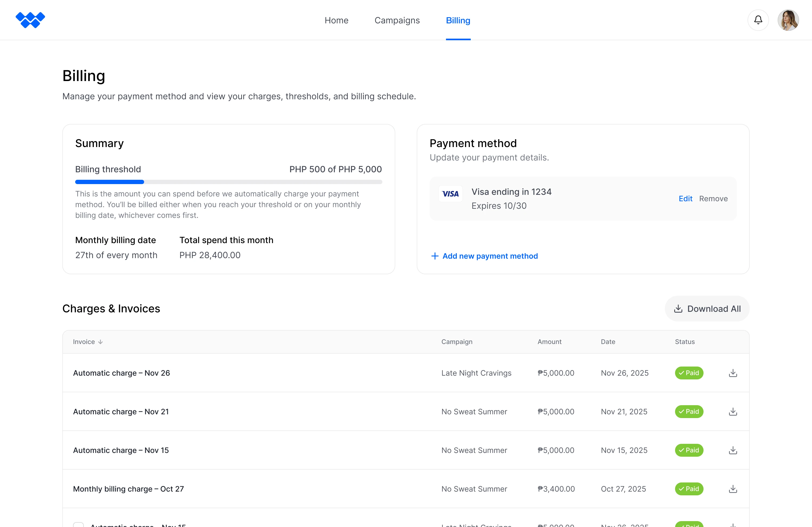Expand options under the Status column header
Viewport: 812px width, 527px height.
(x=684, y=342)
